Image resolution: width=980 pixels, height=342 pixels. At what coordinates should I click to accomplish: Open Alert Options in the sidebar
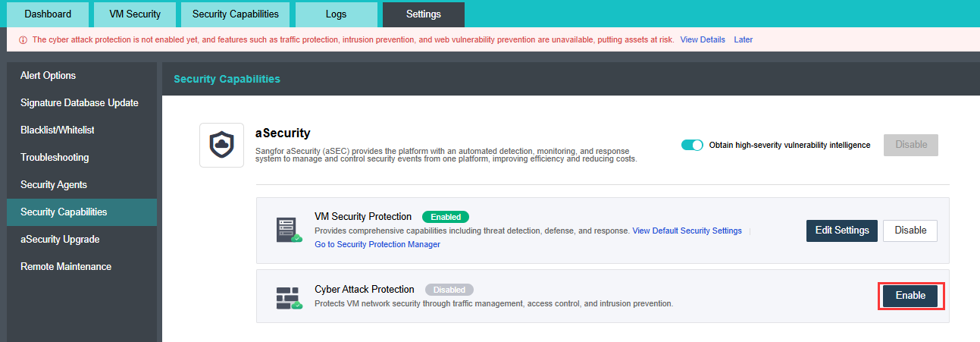[48, 76]
